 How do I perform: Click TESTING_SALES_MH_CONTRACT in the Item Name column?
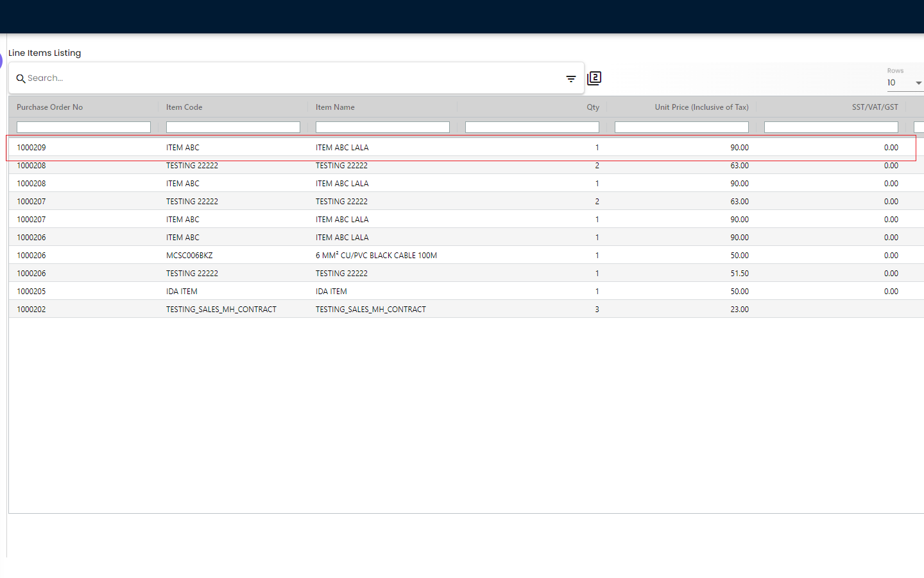point(371,310)
